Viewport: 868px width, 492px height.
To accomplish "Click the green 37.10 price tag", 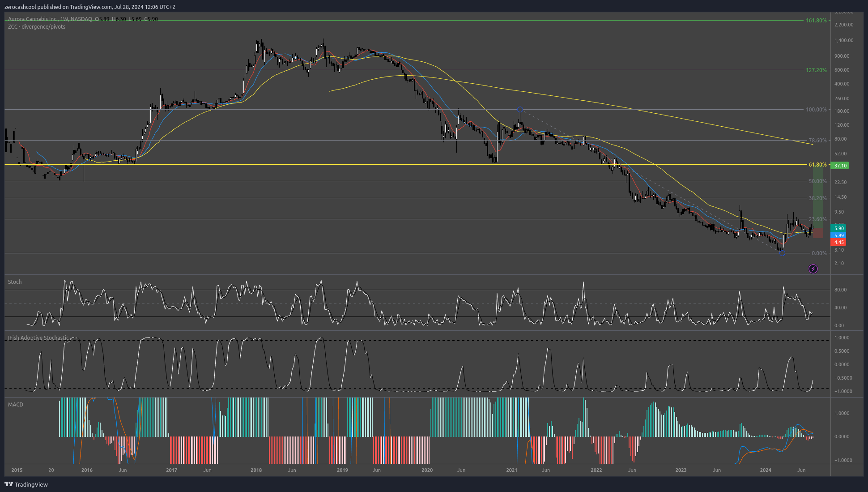I will [839, 166].
